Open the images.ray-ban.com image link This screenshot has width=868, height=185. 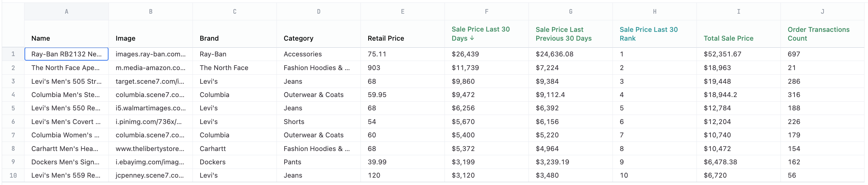pyautogui.click(x=150, y=54)
